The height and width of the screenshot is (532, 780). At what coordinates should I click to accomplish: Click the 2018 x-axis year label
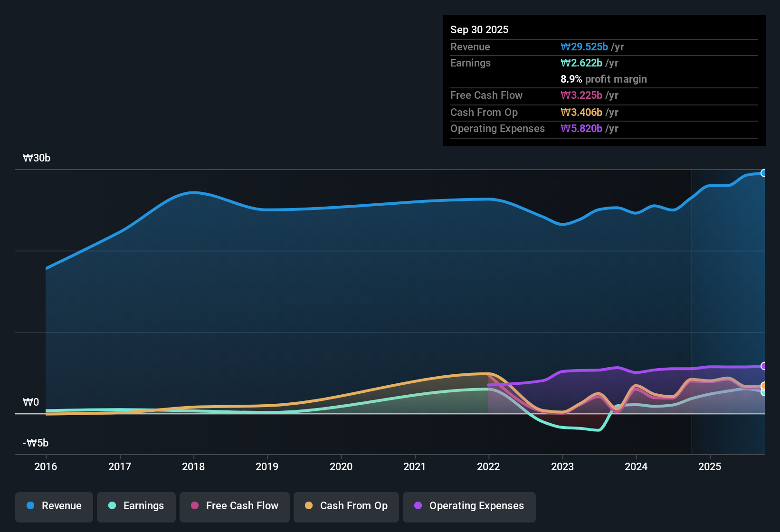click(x=193, y=466)
